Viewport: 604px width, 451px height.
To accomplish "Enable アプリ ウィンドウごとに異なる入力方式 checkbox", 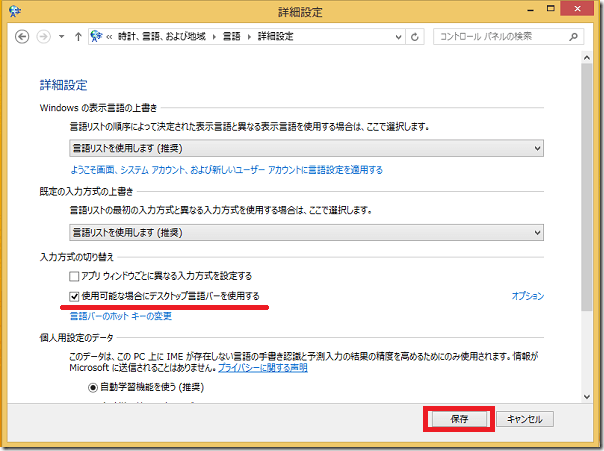I will point(73,275).
